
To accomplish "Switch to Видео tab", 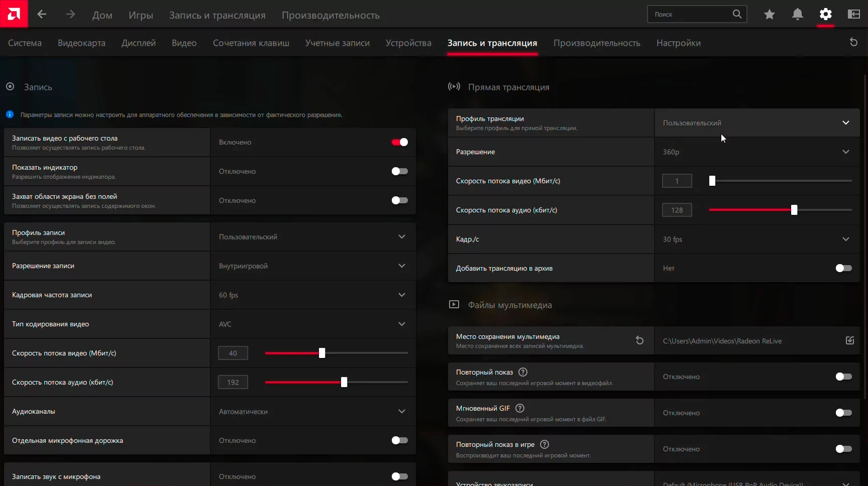I will pyautogui.click(x=184, y=43).
